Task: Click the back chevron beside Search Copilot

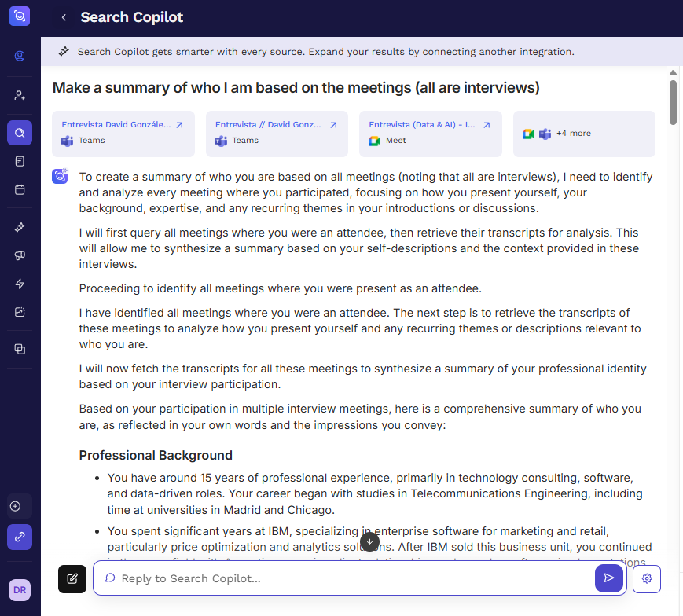Action: (x=64, y=17)
